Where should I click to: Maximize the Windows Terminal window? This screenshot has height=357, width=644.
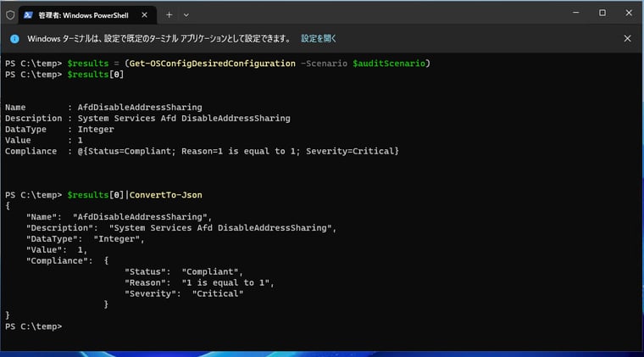click(602, 13)
